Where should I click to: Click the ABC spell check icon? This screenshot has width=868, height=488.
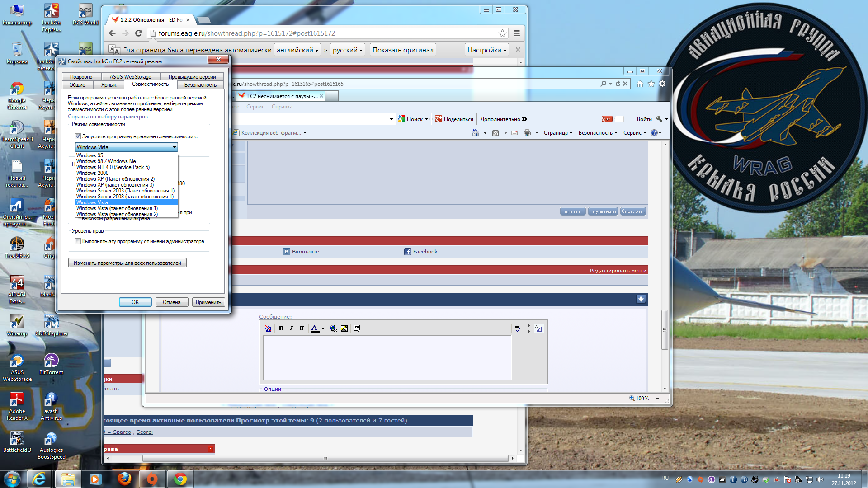[518, 328]
